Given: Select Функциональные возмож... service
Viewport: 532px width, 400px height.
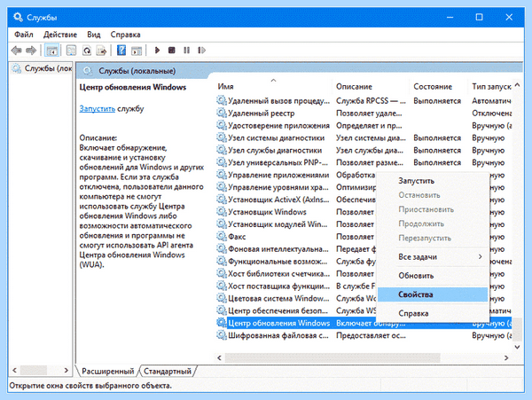Looking at the screenshot, I should [x=296, y=261].
